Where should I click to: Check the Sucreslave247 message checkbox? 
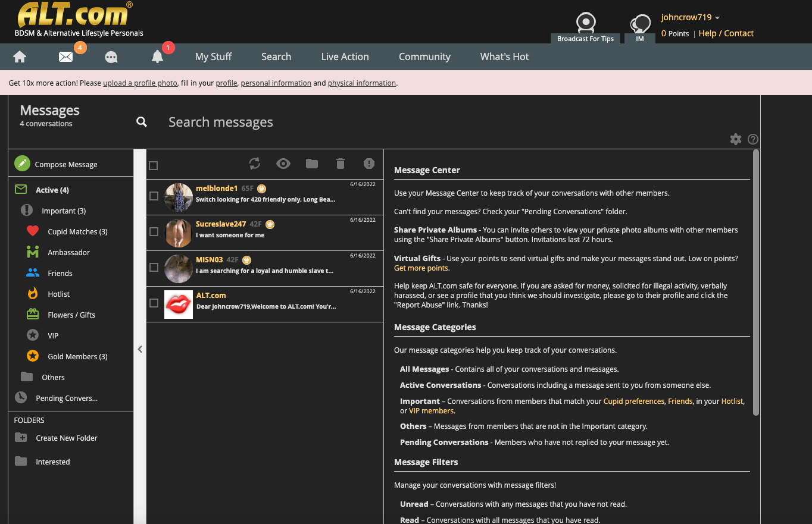154,231
